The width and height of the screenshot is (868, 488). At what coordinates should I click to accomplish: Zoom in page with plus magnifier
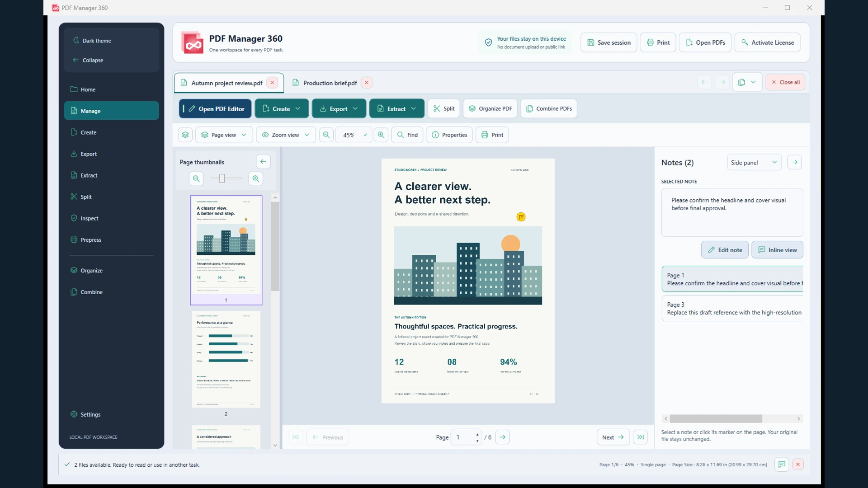[x=381, y=135]
